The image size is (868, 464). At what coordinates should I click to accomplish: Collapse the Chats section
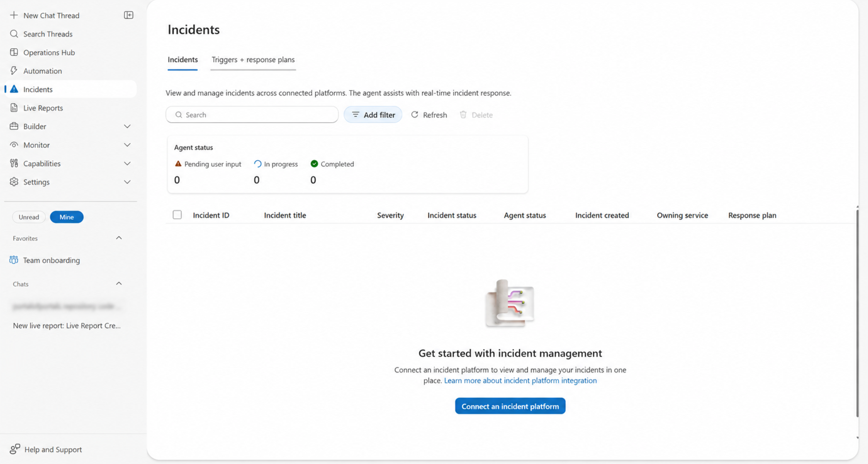click(119, 283)
